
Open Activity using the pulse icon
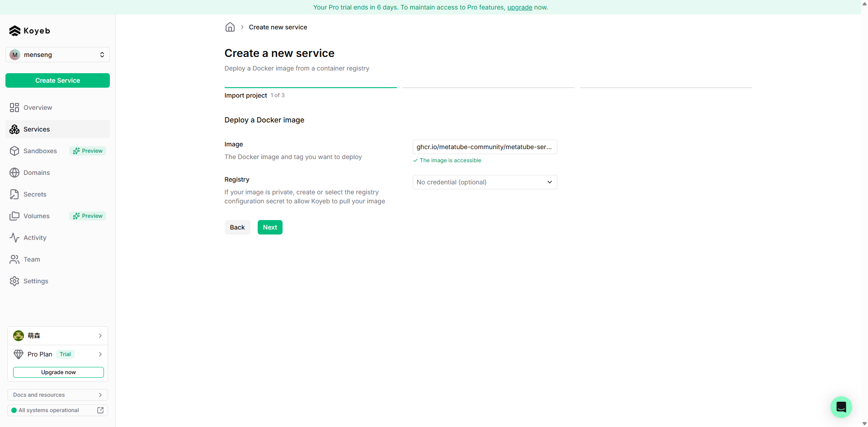tap(14, 238)
